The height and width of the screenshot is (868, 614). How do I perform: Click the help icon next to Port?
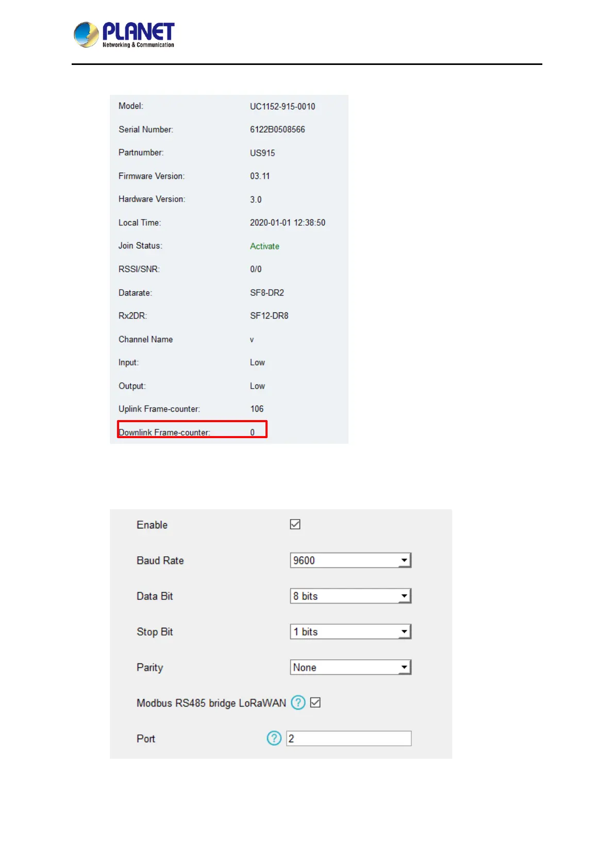[x=274, y=738]
